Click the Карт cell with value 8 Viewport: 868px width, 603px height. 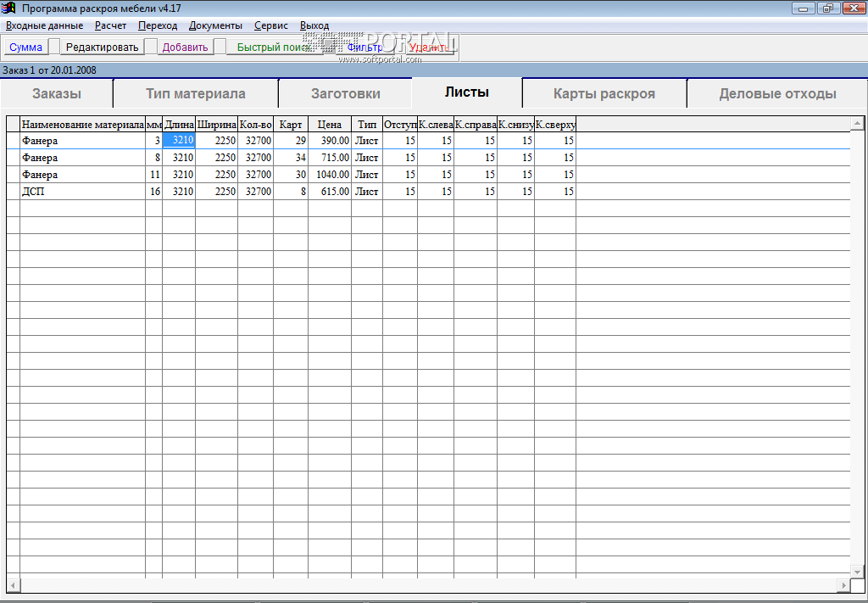point(291,192)
